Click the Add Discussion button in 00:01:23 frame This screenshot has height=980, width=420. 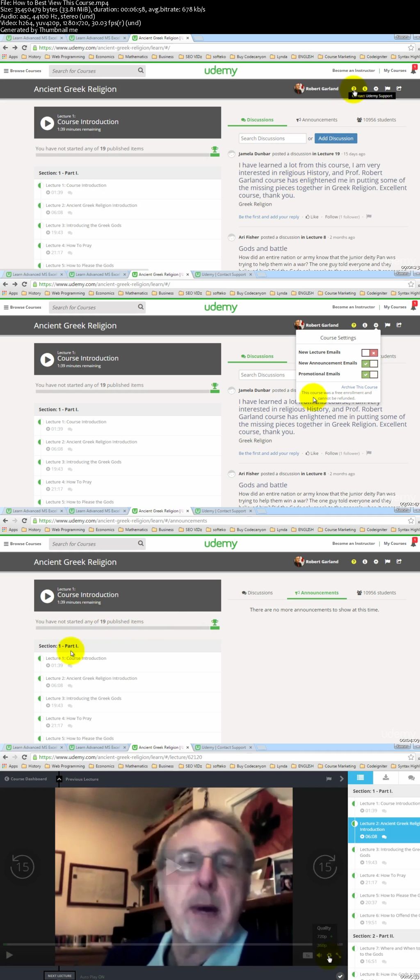click(336, 138)
